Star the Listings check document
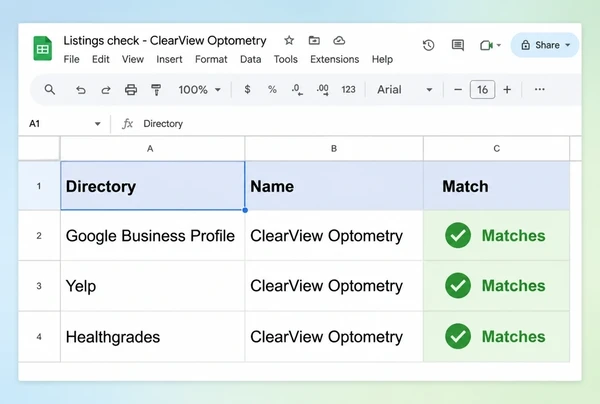The width and height of the screenshot is (600, 404). pyautogui.click(x=289, y=40)
